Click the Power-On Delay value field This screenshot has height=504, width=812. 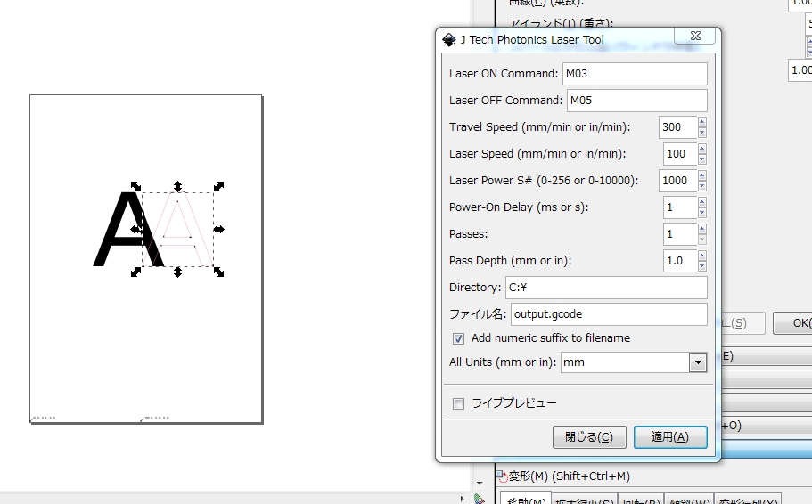[x=680, y=207]
